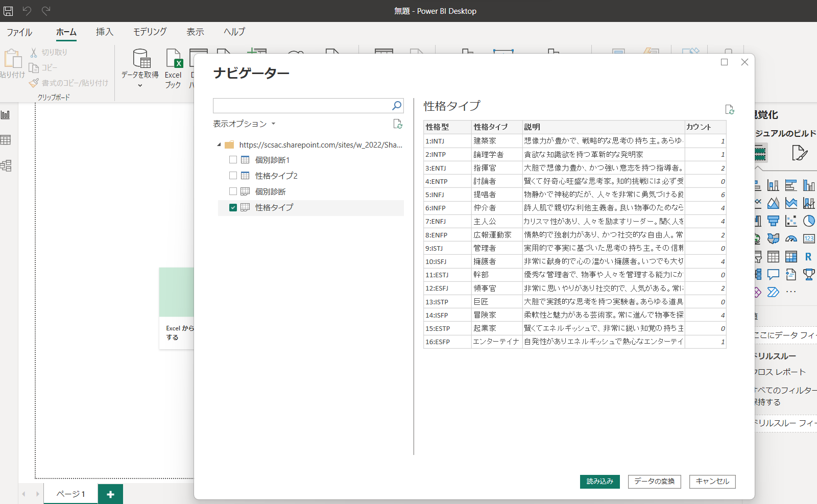The width and height of the screenshot is (817, 504).
Task: Select the Format visual paintbrush icon
Action: click(799, 153)
